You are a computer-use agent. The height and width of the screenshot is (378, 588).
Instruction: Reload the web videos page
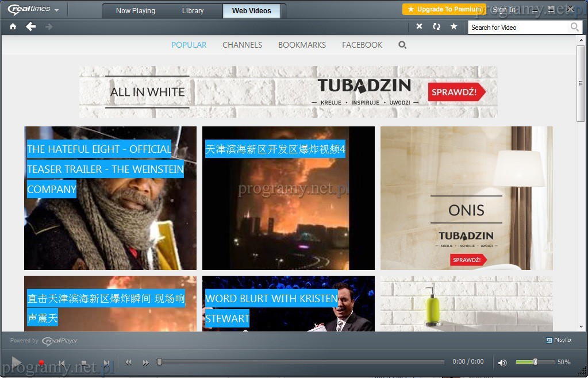436,27
